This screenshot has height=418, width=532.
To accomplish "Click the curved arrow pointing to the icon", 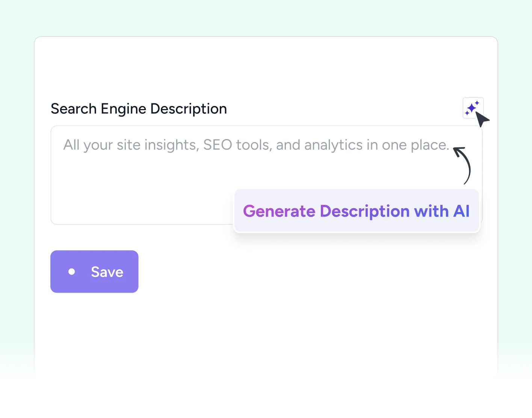I will point(463,165).
